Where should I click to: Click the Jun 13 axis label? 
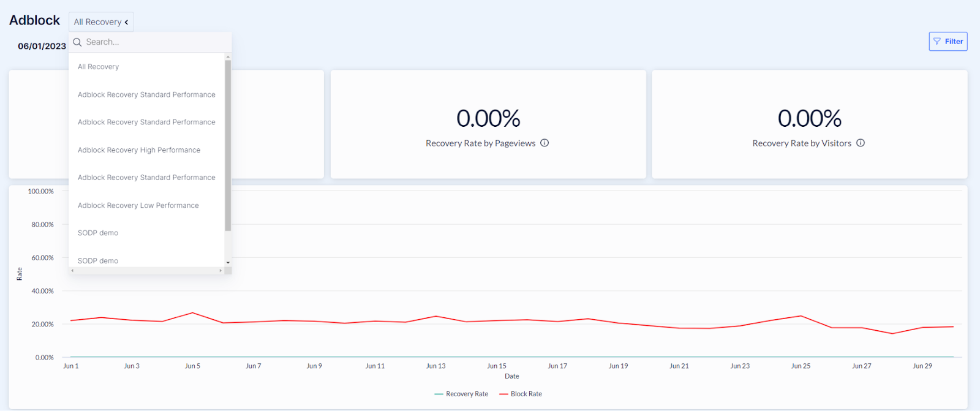tap(436, 366)
